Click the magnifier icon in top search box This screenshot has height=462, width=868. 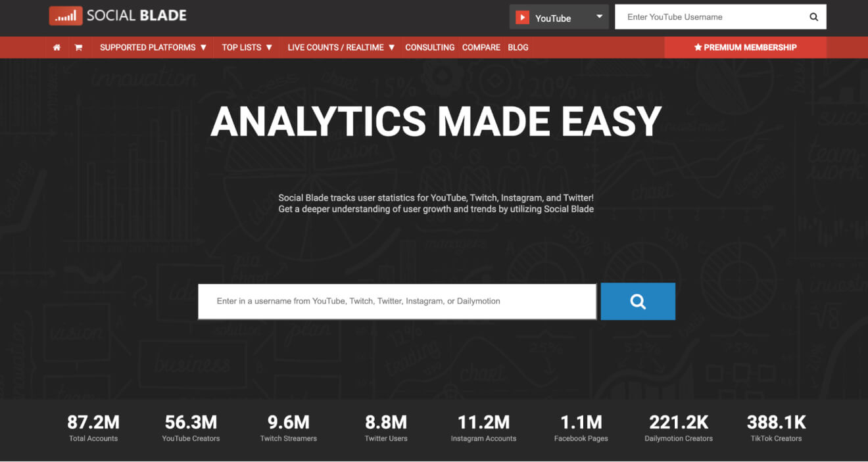tap(813, 17)
